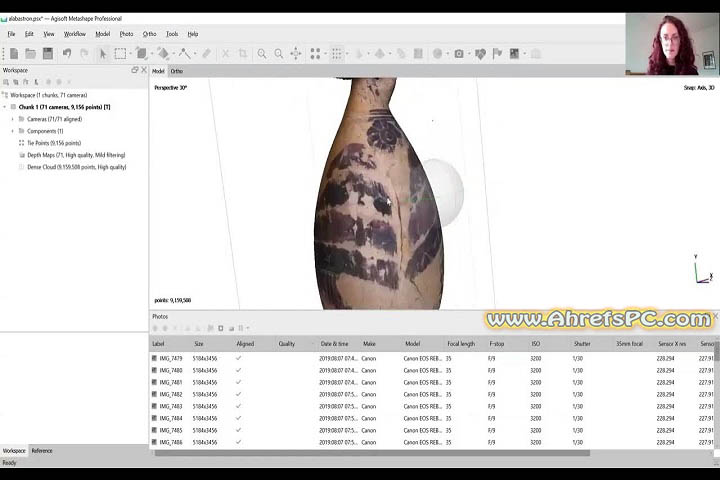
Task: Open the Tools menu
Action: (172, 34)
